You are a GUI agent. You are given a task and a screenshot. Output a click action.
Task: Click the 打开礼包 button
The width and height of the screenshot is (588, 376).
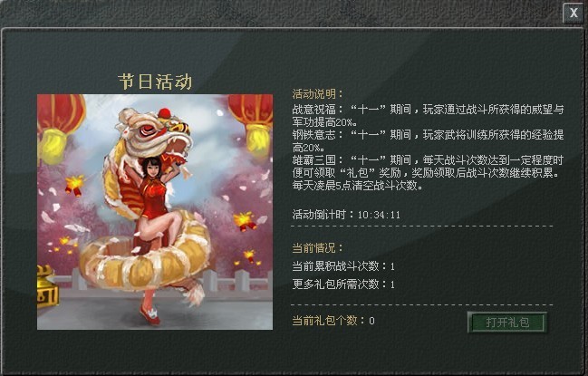click(507, 323)
